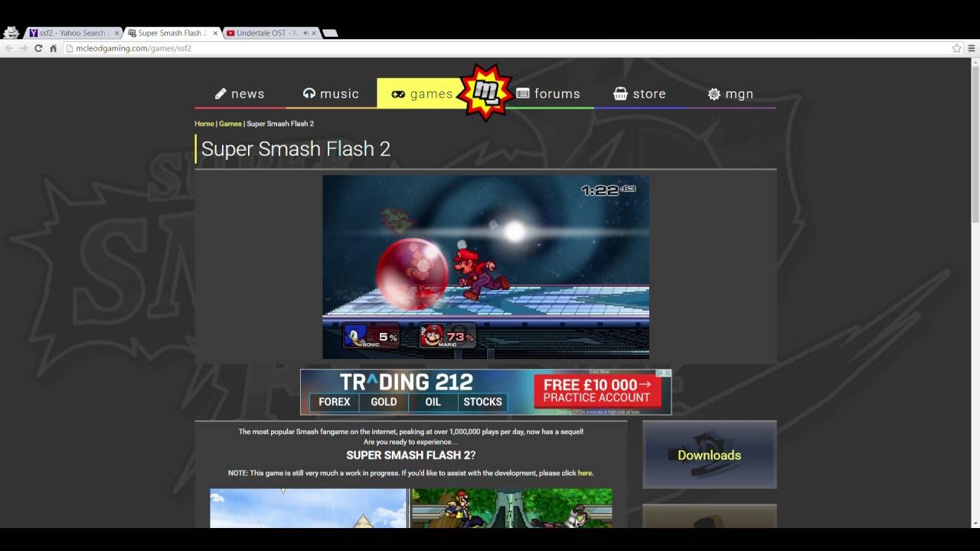
Task: Open the Downloads panel
Action: [x=709, y=455]
